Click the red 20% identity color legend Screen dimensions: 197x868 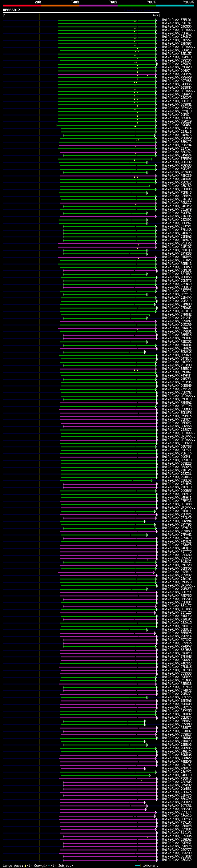click(x=22, y=6)
